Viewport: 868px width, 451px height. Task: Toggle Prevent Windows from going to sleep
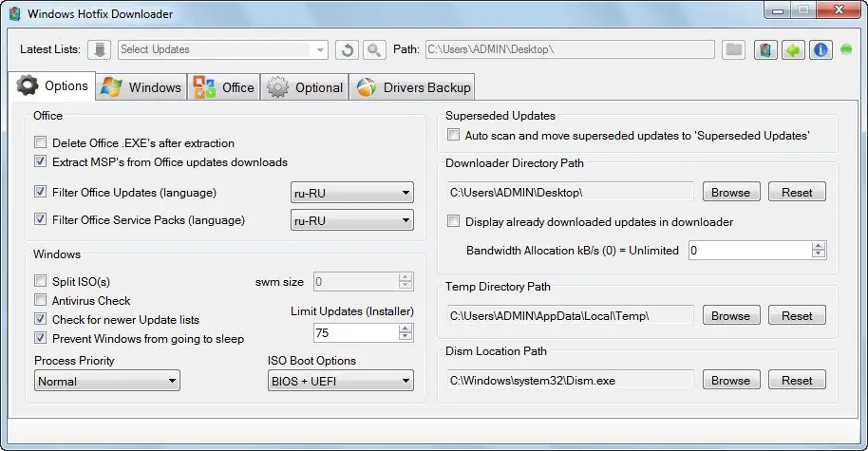[41, 338]
